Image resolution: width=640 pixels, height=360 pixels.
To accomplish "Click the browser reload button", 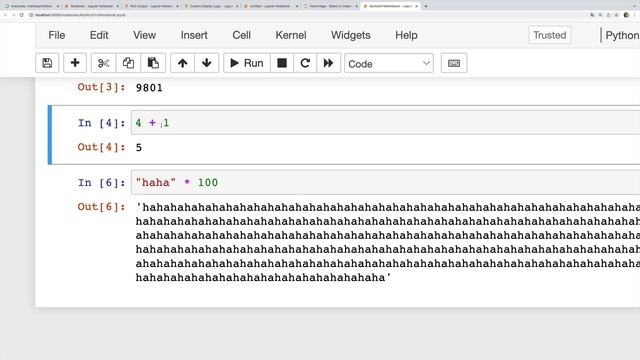I will 22,15.
